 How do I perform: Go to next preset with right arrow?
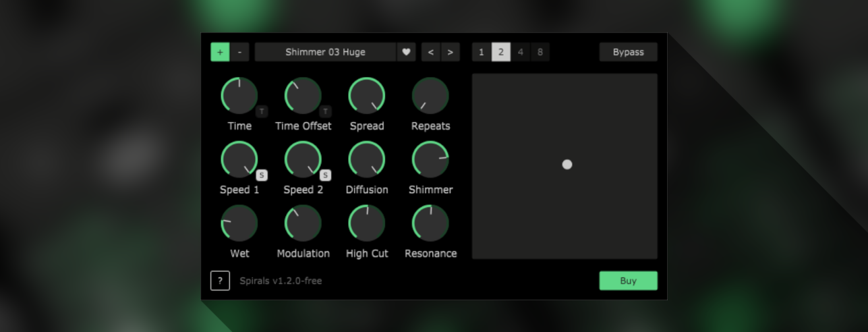point(450,52)
